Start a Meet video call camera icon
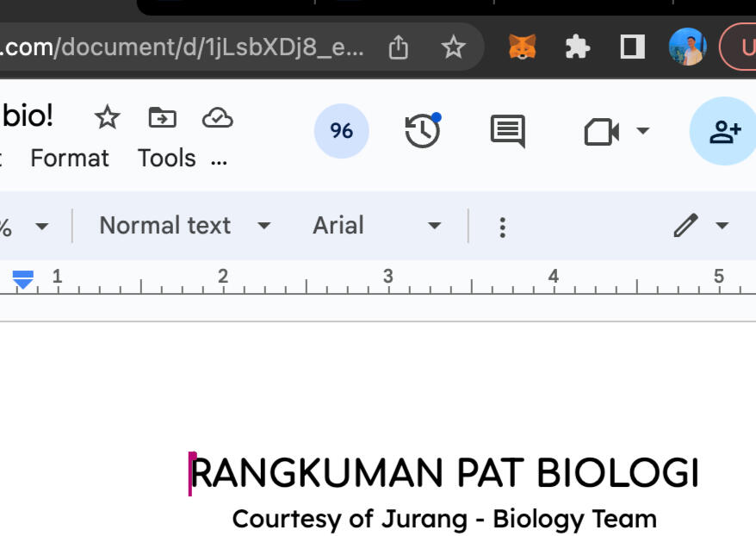 (x=602, y=131)
